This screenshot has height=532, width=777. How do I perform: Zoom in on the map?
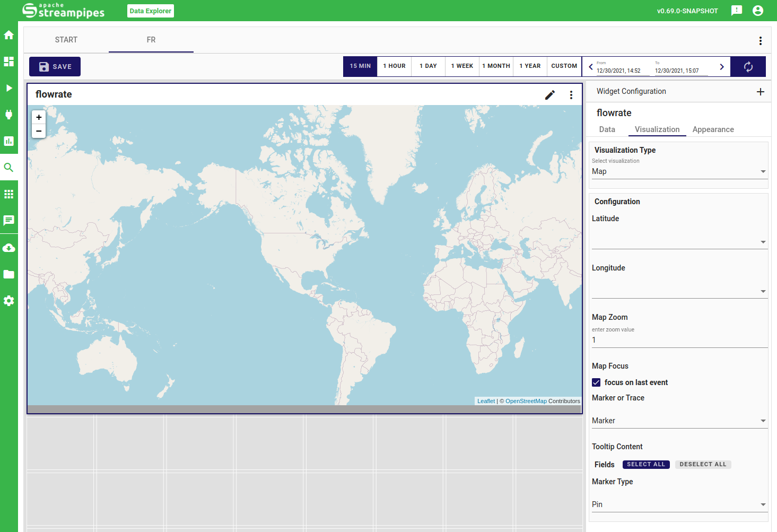(39, 117)
